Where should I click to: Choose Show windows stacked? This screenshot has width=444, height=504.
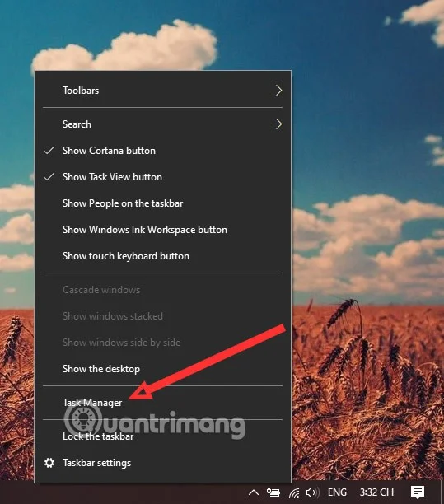[x=162, y=316]
